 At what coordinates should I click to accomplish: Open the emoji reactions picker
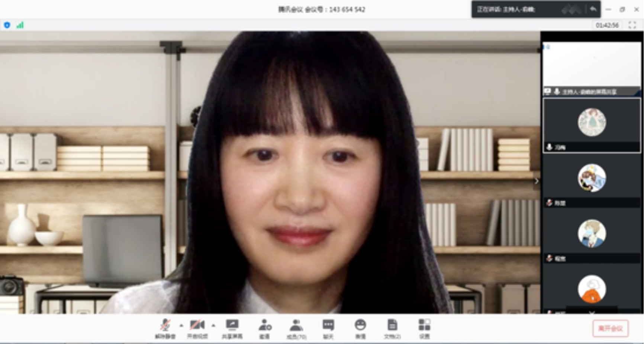tap(360, 328)
